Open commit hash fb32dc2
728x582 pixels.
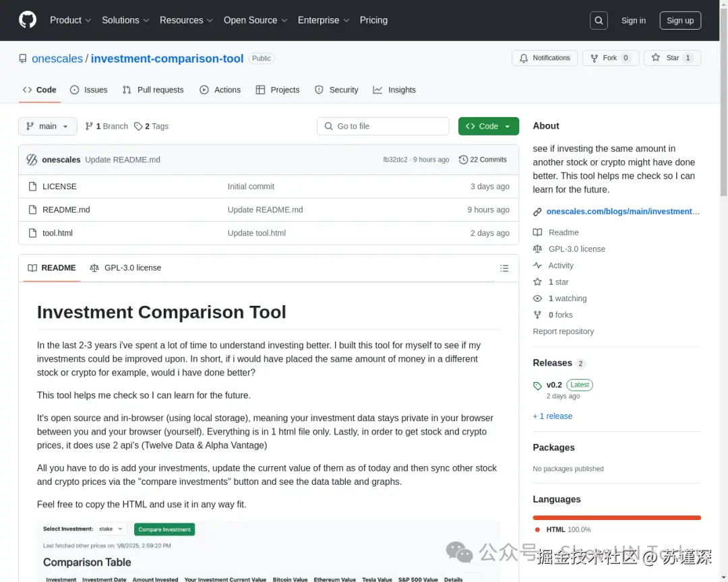(x=395, y=160)
